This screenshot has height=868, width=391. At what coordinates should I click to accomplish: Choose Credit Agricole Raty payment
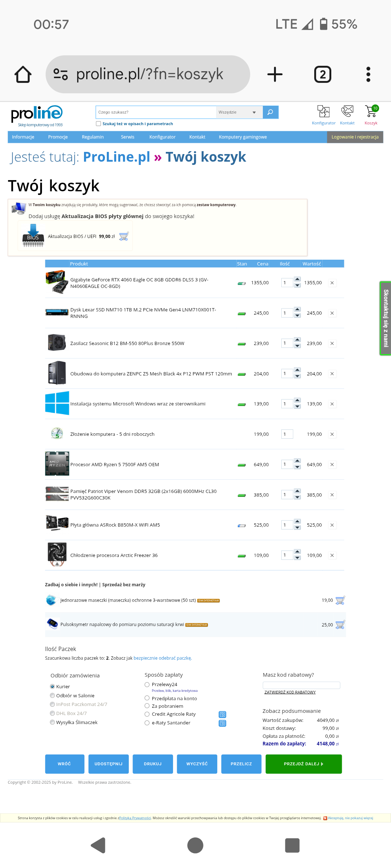pos(147,714)
